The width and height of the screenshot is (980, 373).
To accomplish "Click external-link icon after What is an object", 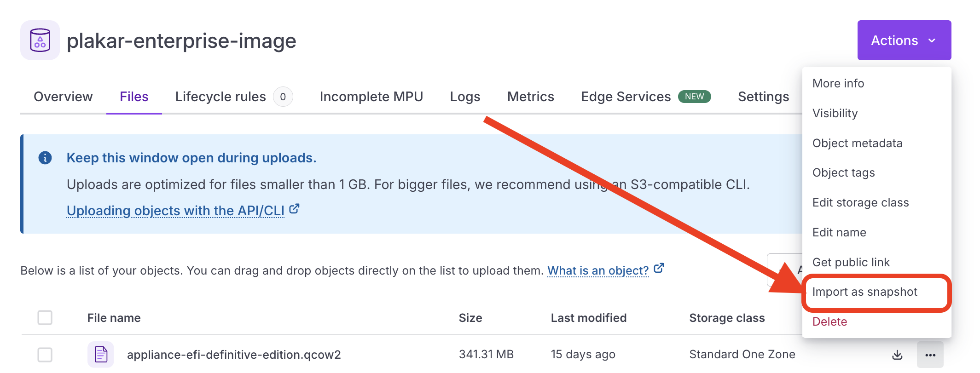I will [x=659, y=268].
